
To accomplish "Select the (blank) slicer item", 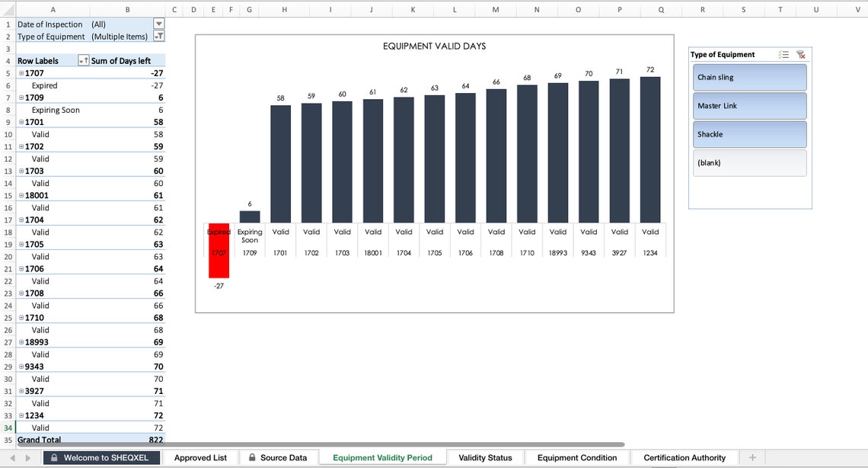I will (x=749, y=162).
